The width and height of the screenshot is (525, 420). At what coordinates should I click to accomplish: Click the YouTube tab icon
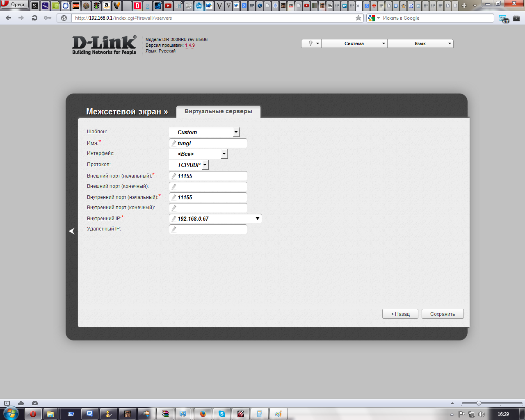point(168,6)
